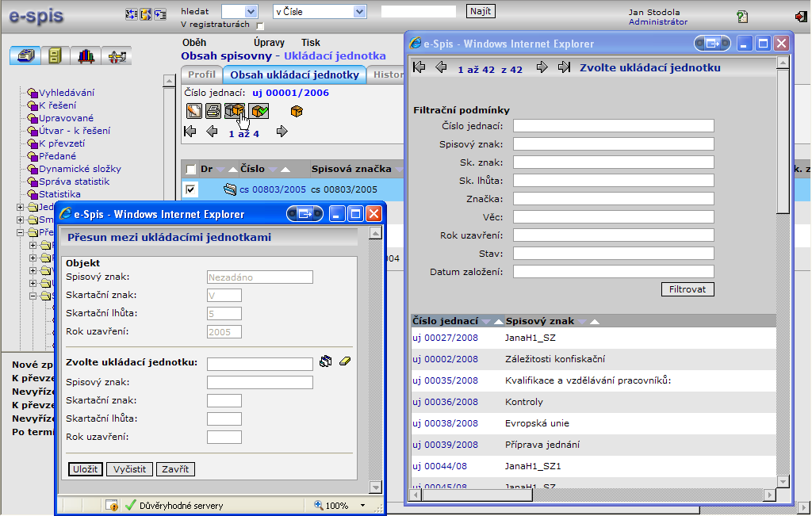Open the zoom 100% dropdown arrow in status bar
Image resolution: width=812 pixels, height=516 pixels.
coord(362,505)
